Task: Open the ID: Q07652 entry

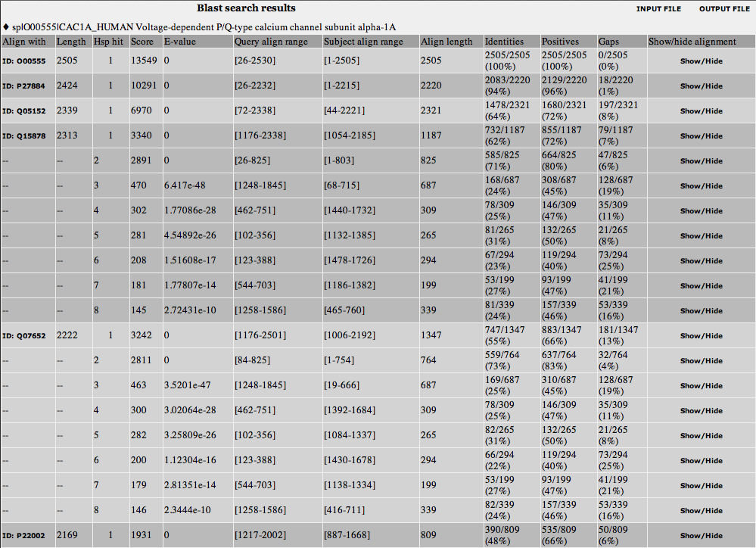Action: 24,336
